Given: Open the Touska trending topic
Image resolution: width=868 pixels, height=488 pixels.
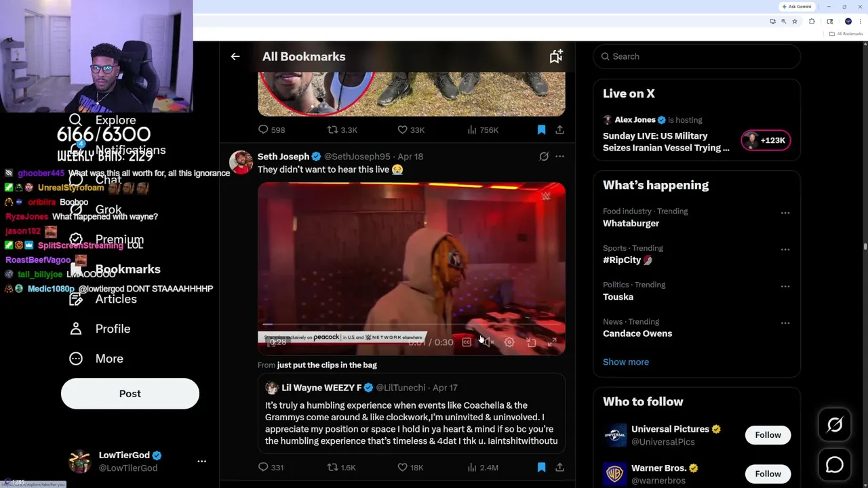Looking at the screenshot, I should click(x=618, y=297).
